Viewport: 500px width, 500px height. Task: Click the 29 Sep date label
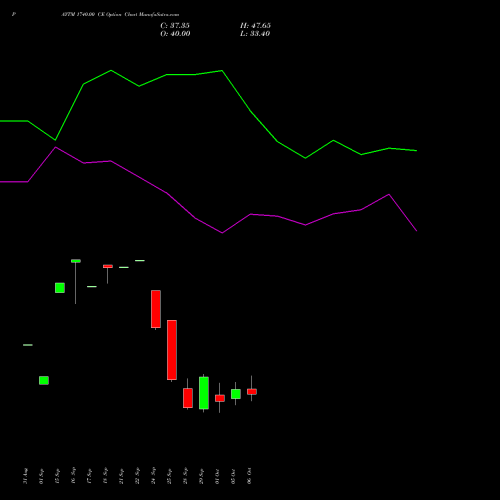(202, 476)
